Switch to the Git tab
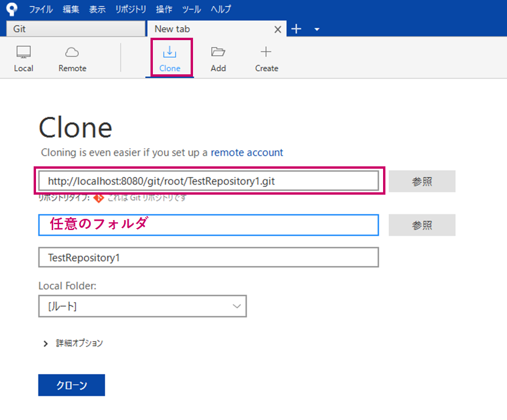507x420 pixels. pos(75,28)
